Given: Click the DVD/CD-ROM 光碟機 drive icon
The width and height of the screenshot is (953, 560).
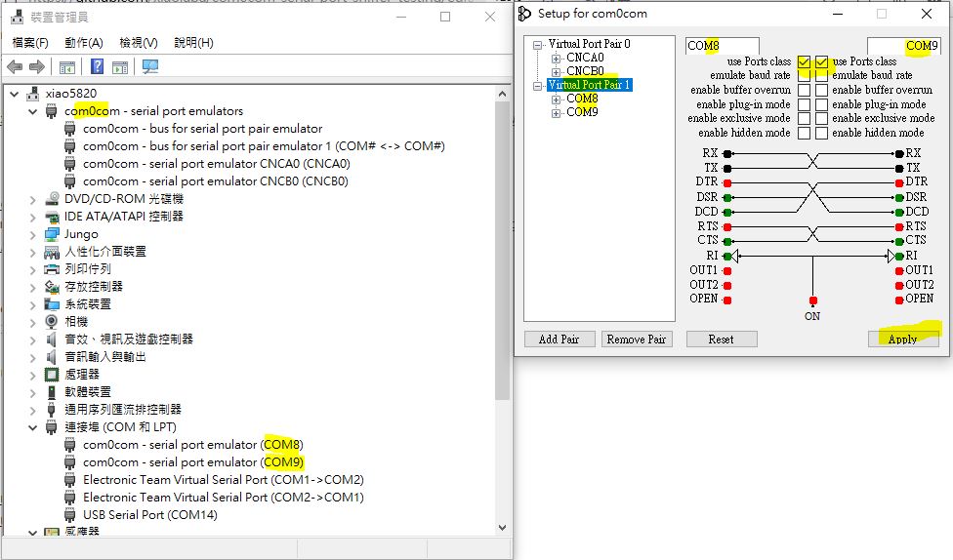Looking at the screenshot, I should point(53,199).
